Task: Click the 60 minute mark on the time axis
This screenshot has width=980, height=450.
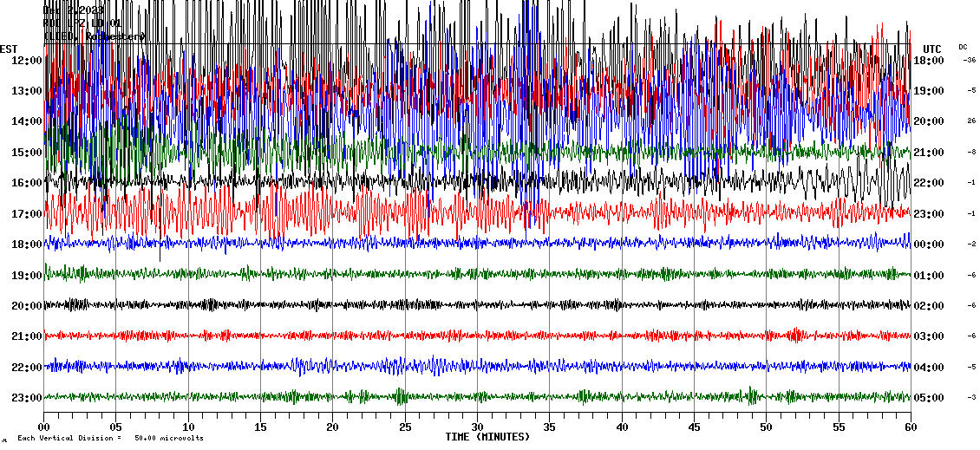Action: [910, 427]
